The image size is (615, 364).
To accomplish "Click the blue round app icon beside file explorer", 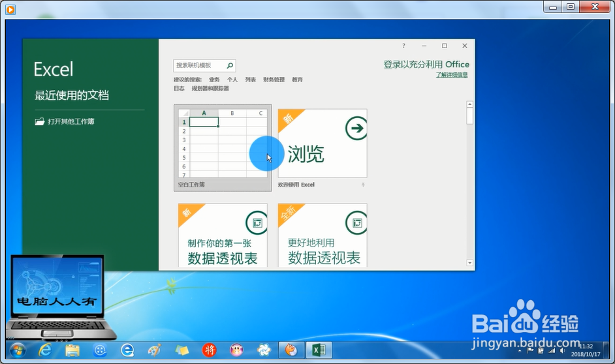I will 100,350.
